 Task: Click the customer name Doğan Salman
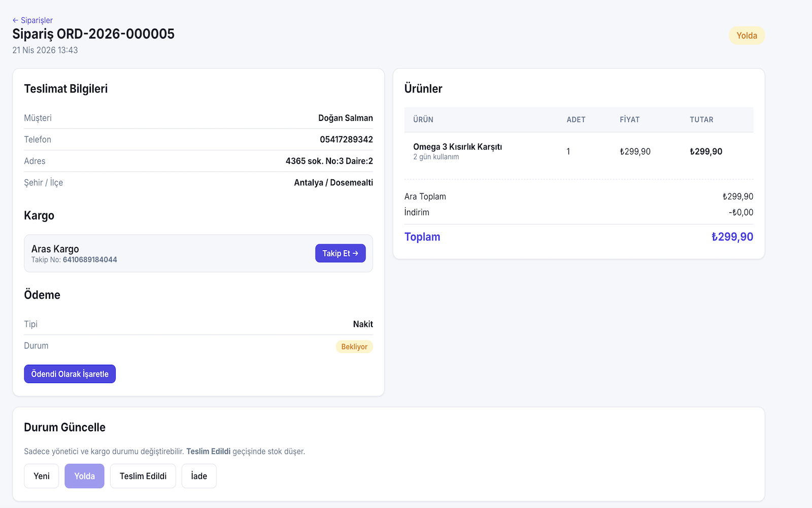pos(345,118)
